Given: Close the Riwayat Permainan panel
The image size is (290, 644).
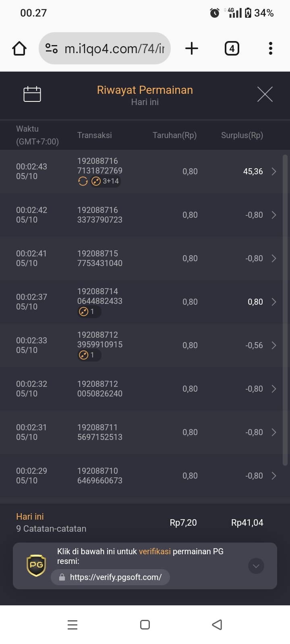Looking at the screenshot, I should [x=265, y=94].
